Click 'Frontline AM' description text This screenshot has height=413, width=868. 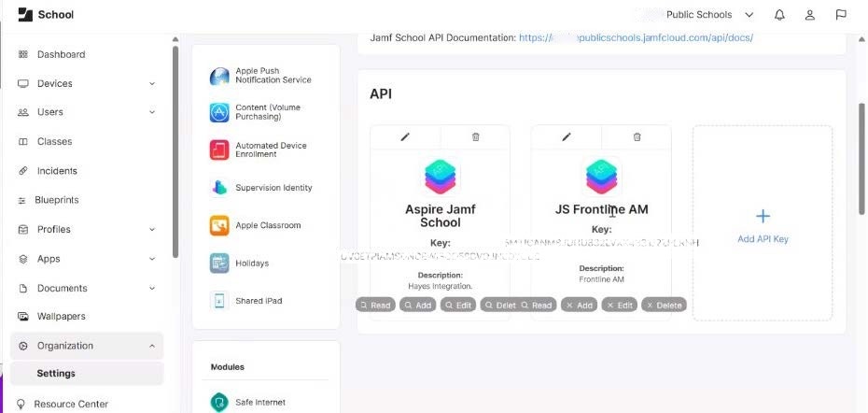602,279
